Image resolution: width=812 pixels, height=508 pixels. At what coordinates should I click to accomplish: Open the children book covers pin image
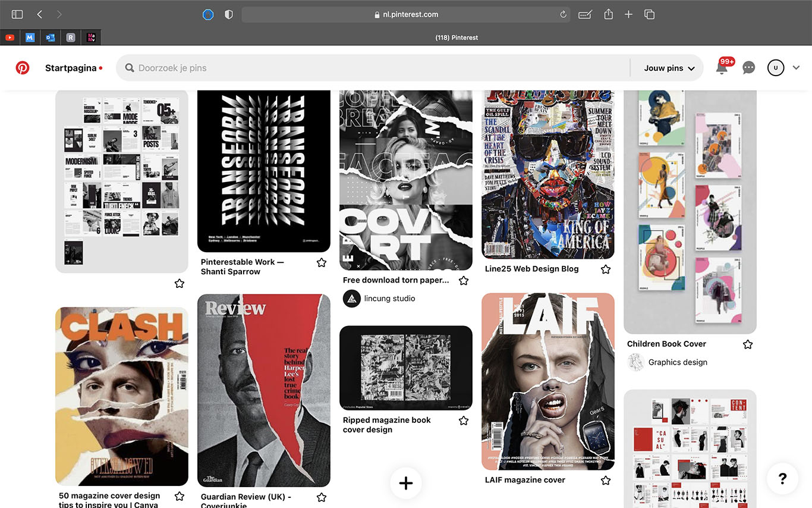point(690,212)
